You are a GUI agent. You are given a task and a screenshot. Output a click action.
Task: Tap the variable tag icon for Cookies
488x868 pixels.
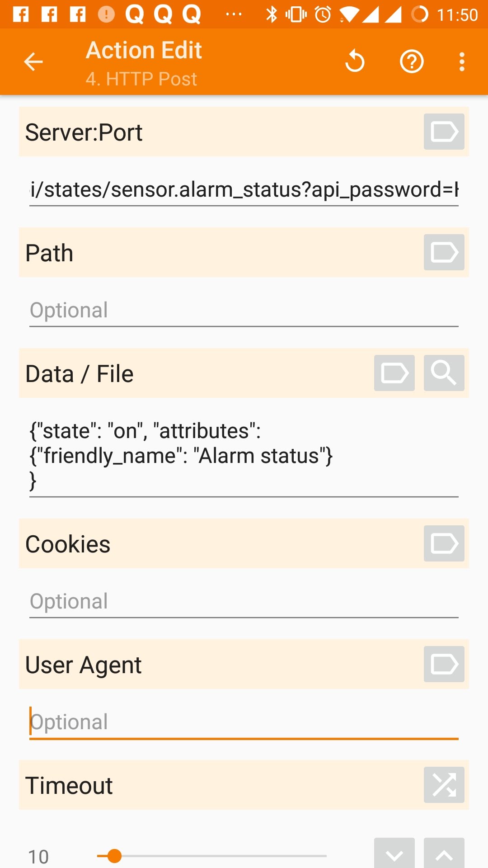click(x=444, y=543)
